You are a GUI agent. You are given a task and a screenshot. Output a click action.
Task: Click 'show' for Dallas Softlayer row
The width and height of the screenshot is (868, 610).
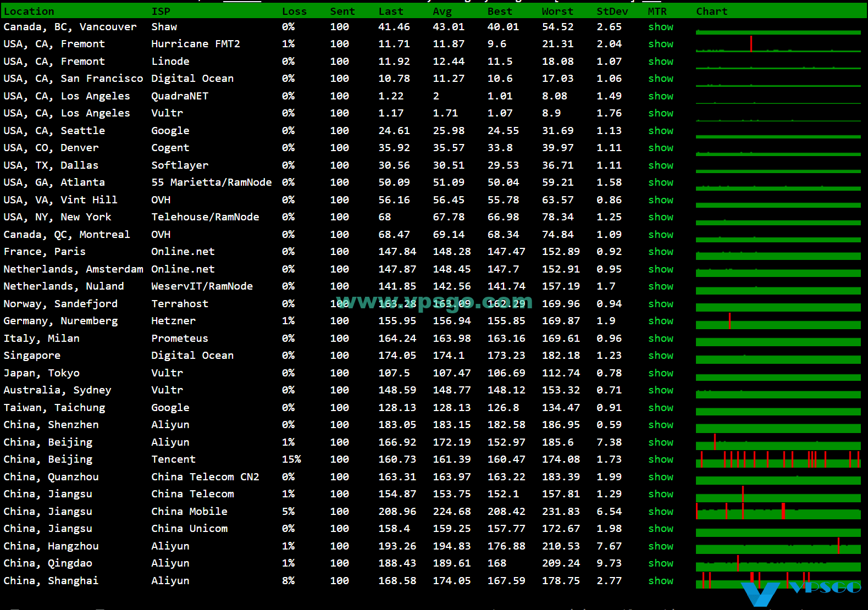tap(660, 165)
